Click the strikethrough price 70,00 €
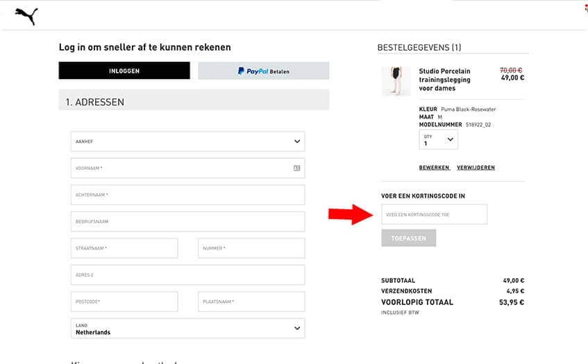 click(511, 70)
